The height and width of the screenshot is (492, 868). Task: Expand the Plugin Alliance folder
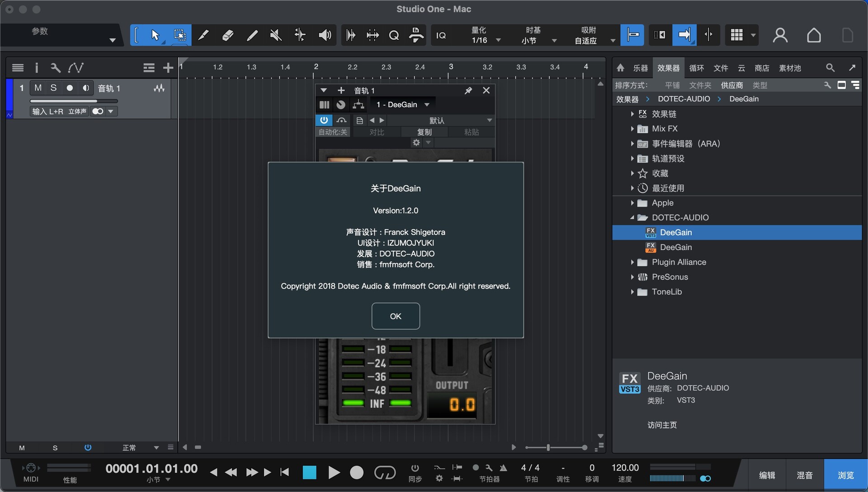632,262
